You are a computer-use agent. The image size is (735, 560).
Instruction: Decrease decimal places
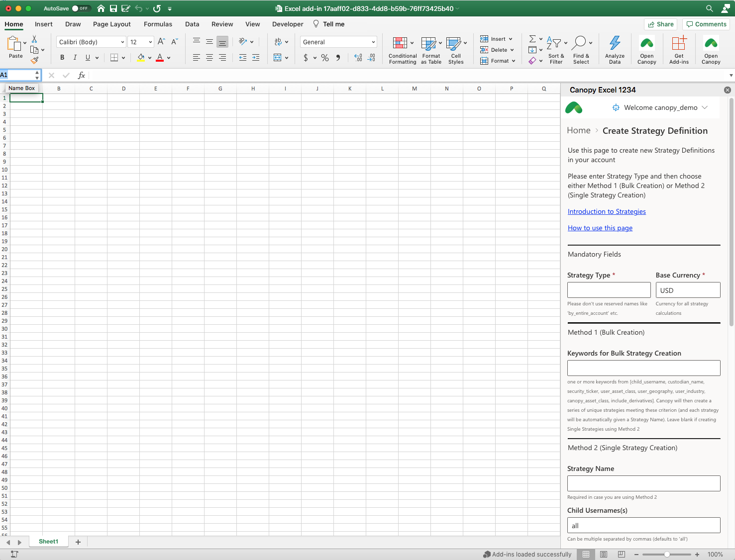click(x=371, y=58)
